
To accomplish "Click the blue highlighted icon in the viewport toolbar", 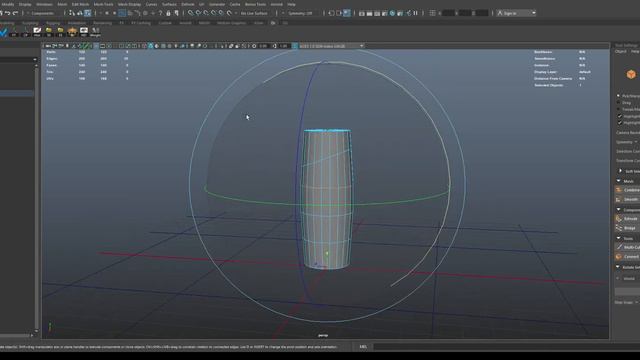I will pyautogui.click(x=151, y=46).
